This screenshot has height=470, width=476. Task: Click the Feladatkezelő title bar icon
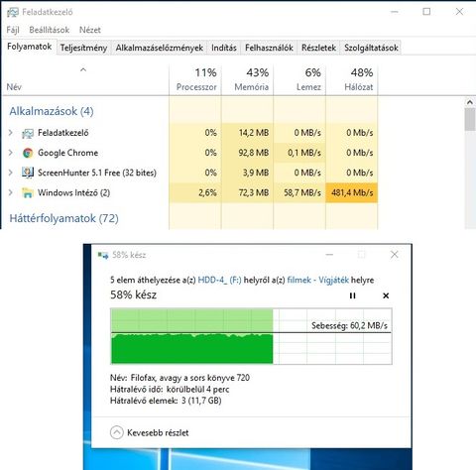tap(13, 12)
